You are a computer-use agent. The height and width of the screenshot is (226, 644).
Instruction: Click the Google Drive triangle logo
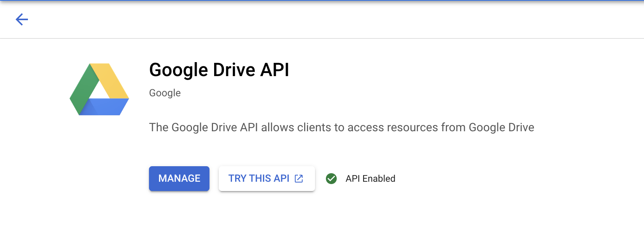(x=99, y=89)
